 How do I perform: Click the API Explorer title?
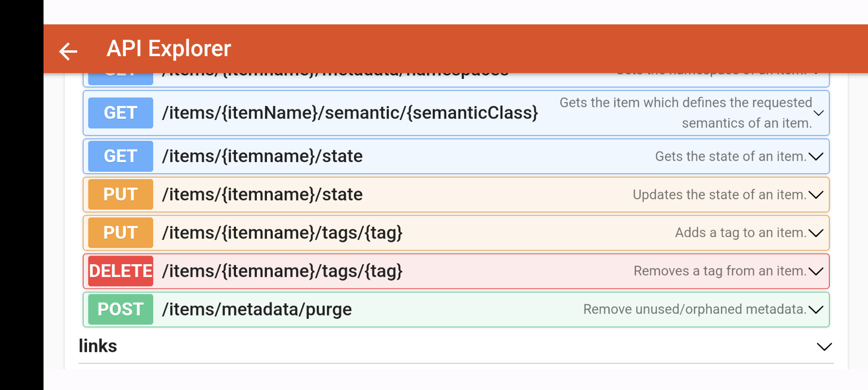[x=169, y=48]
